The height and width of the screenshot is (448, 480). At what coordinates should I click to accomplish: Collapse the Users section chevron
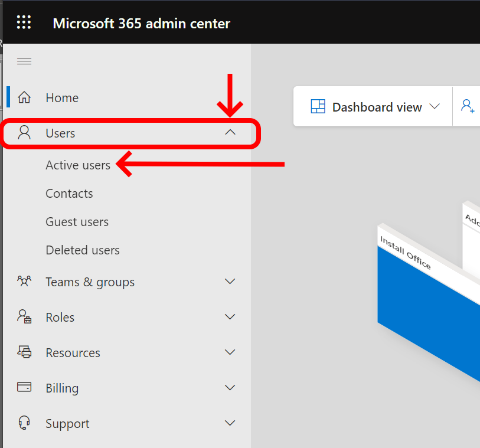(x=230, y=133)
